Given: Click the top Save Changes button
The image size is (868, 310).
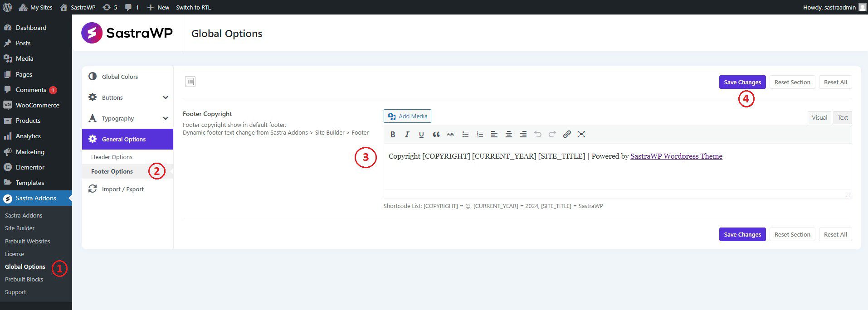Looking at the screenshot, I should click(742, 82).
